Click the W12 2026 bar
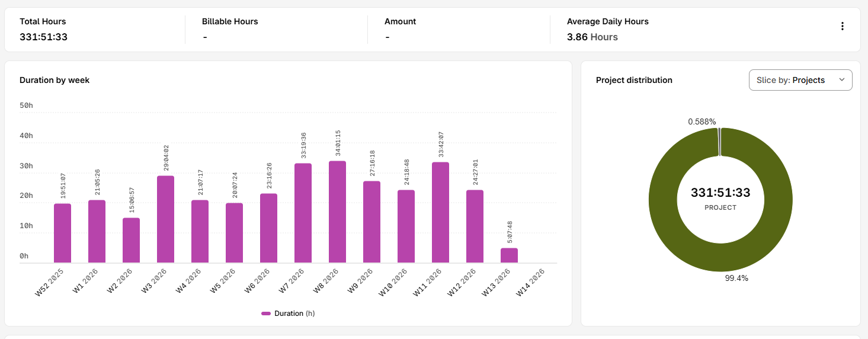This screenshot has height=339, width=868. (x=475, y=226)
